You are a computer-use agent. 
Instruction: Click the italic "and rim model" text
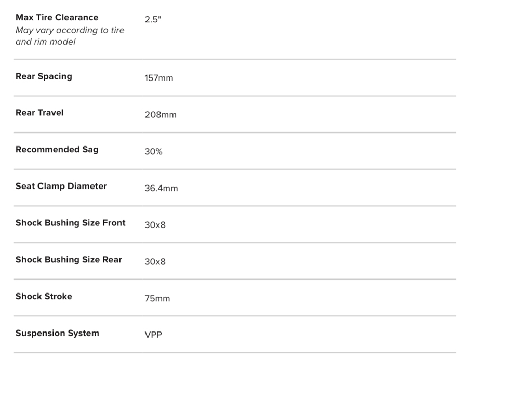[x=46, y=42]
